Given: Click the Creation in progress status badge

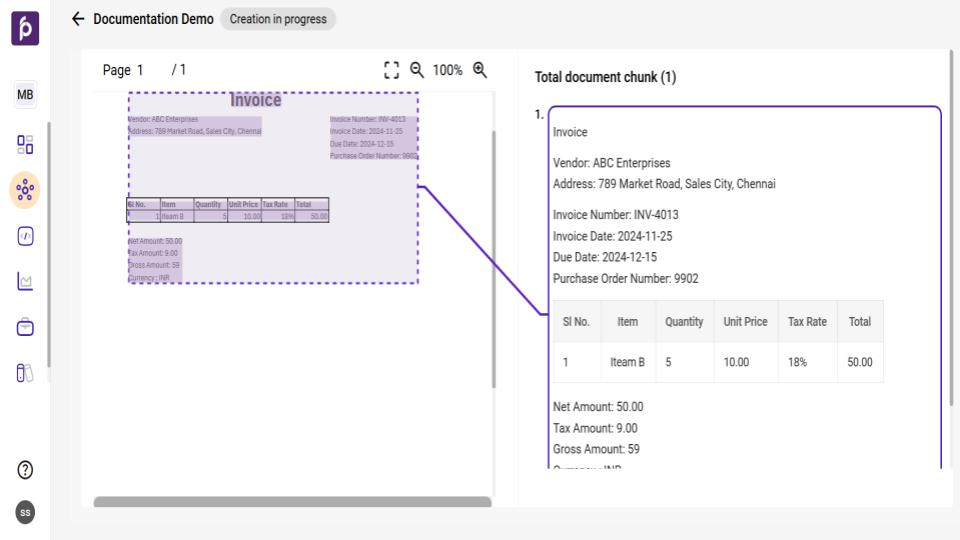Looking at the screenshot, I should pyautogui.click(x=278, y=19).
